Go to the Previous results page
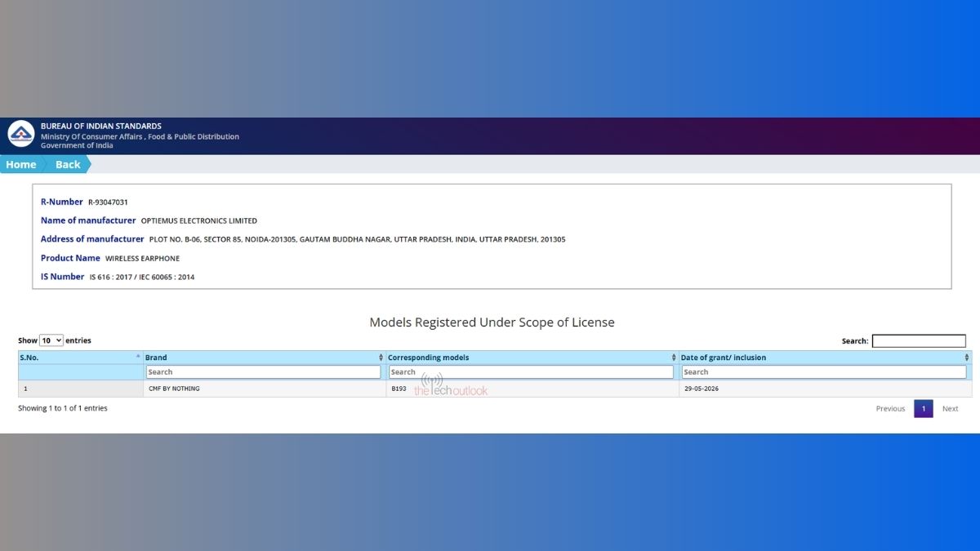980x551 pixels. coord(890,409)
